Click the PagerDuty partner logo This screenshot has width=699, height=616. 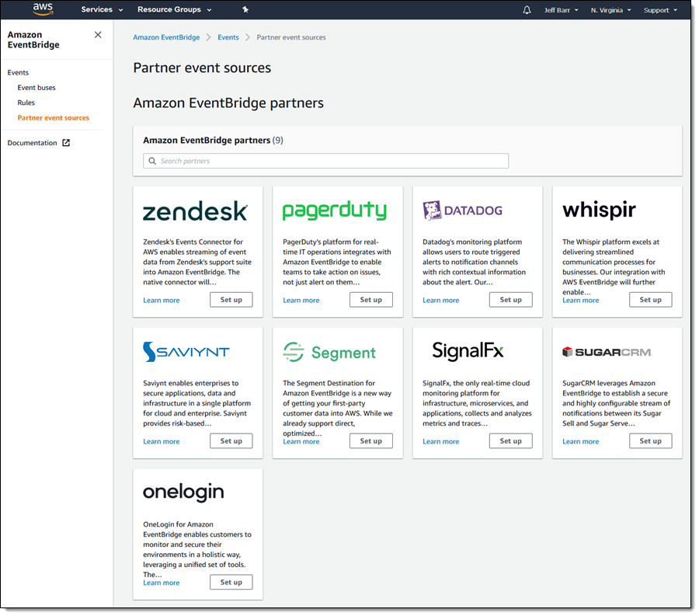coord(334,211)
